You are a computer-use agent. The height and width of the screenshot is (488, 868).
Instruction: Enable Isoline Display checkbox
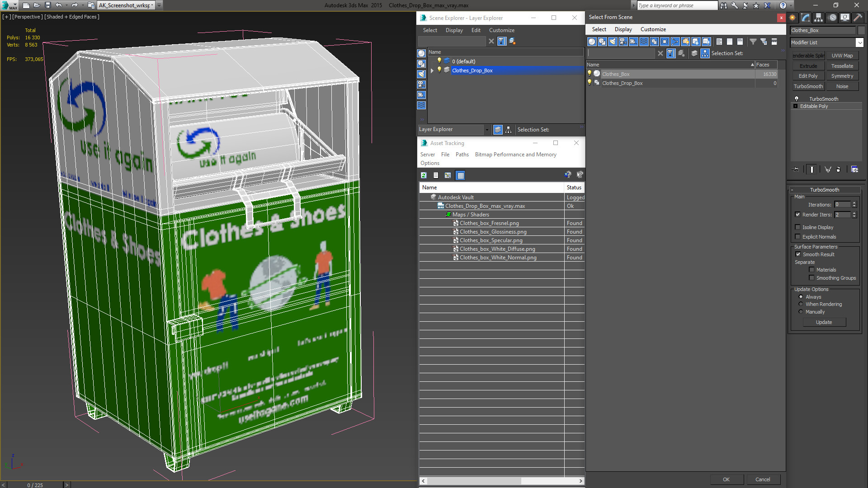point(798,227)
